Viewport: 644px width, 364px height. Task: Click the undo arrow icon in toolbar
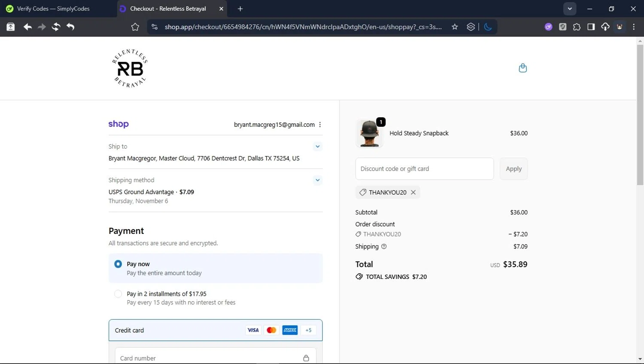click(70, 27)
